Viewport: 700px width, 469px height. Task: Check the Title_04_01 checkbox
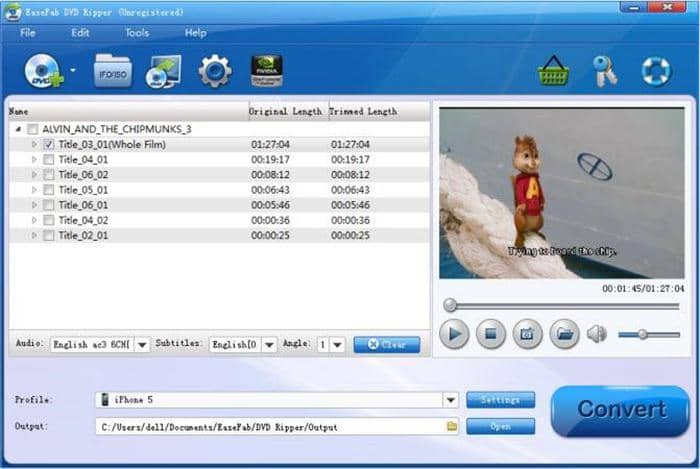(48, 160)
